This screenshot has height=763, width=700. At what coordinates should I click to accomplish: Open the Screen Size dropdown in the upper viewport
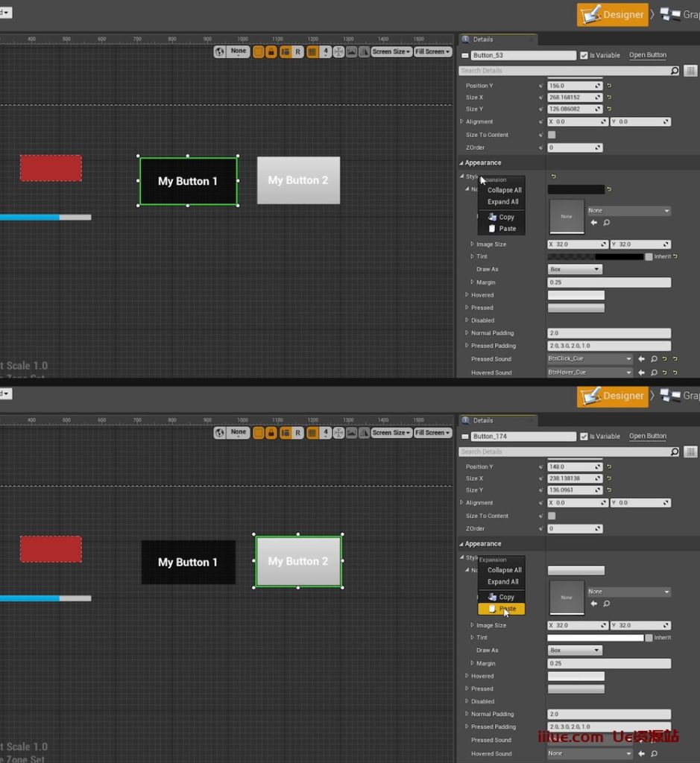tap(391, 51)
